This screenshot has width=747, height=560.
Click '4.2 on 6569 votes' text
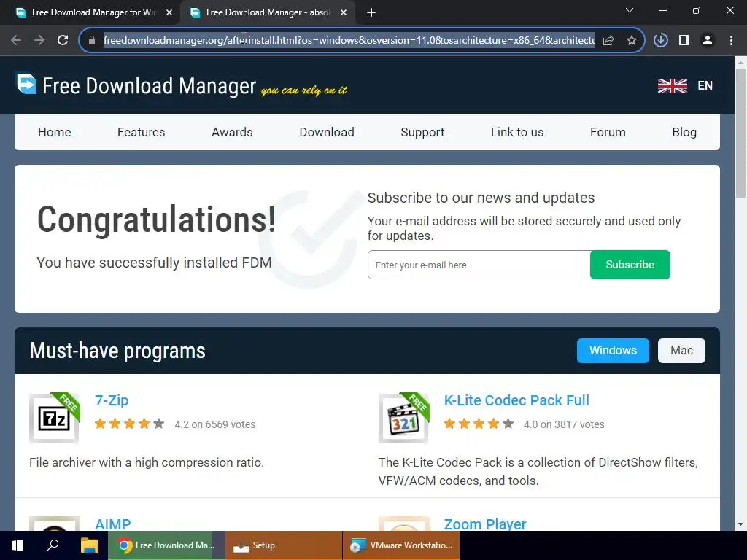215,424
